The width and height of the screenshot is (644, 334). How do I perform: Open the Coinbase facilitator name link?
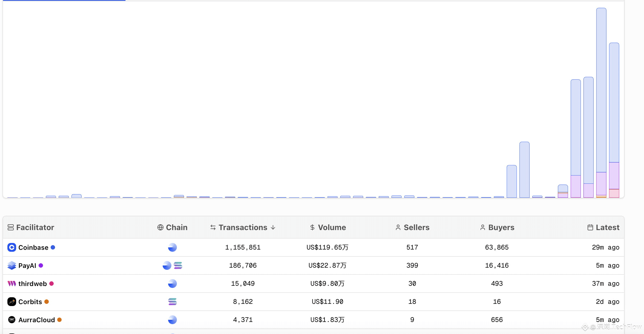33,247
